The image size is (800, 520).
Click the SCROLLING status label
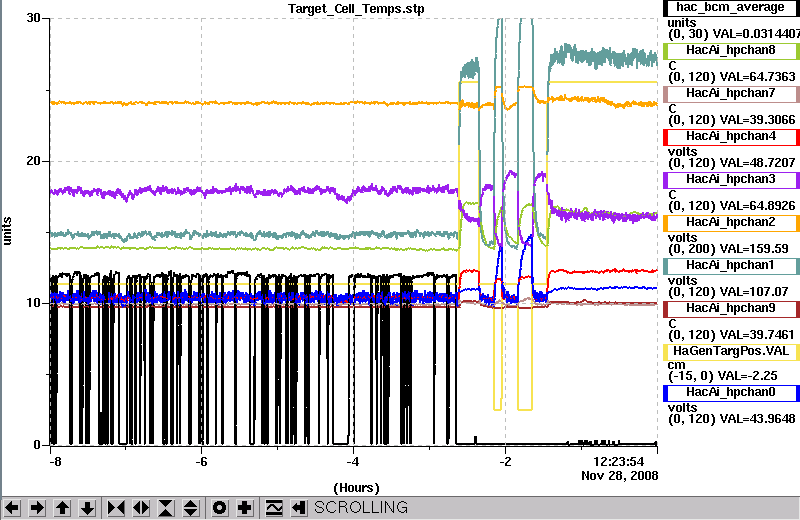[x=361, y=508]
